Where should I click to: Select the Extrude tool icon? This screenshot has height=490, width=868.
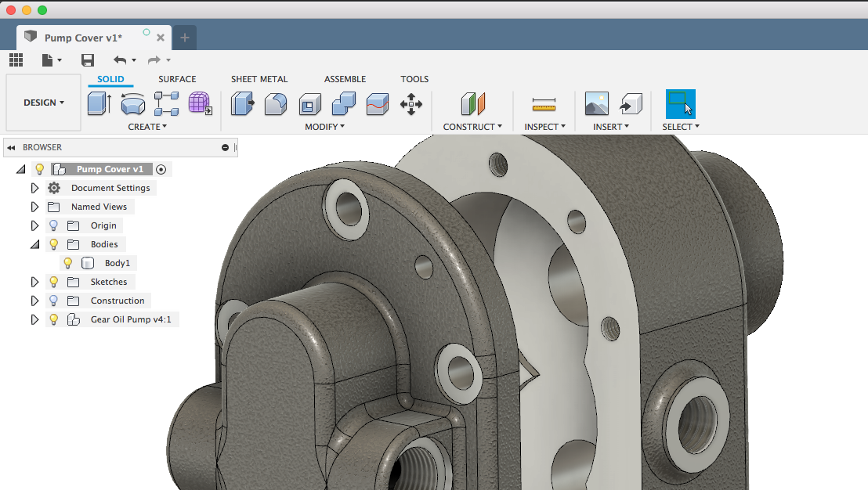point(99,103)
